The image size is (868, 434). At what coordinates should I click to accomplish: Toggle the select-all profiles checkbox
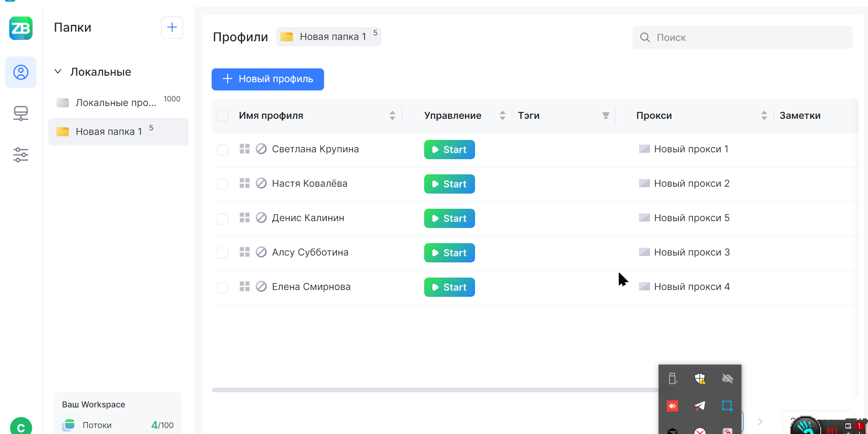click(x=223, y=116)
